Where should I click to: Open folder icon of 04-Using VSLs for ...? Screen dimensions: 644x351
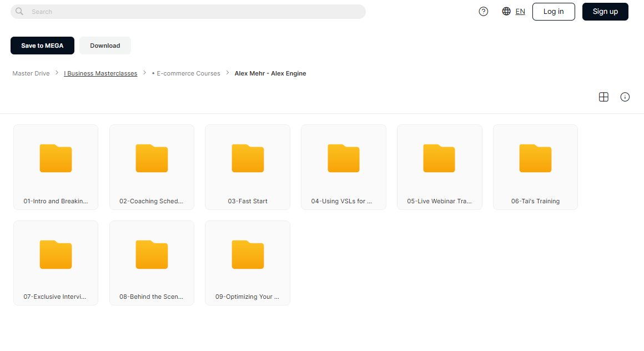coord(343,158)
